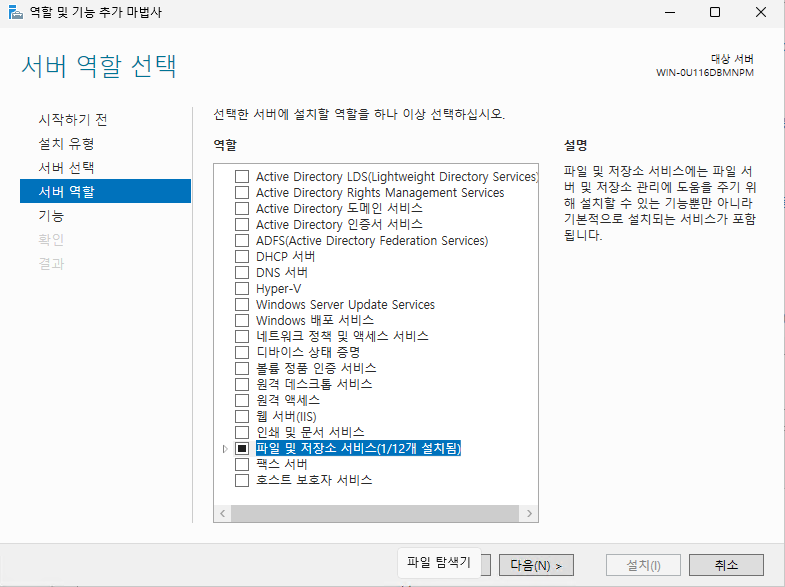The height and width of the screenshot is (587, 785).
Task: Minimize the wizard window
Action: click(670, 13)
